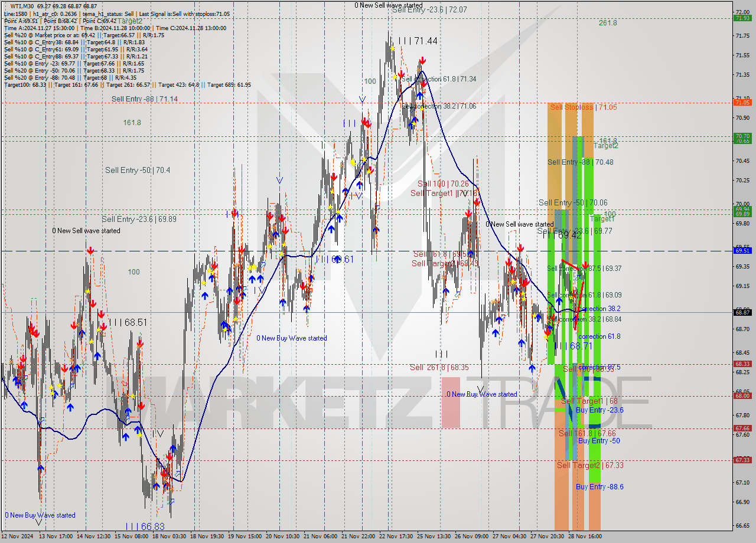This screenshot has width=756, height=543.
Task: Select the '12 Nov 2024' time axis label
Action: 18,537
